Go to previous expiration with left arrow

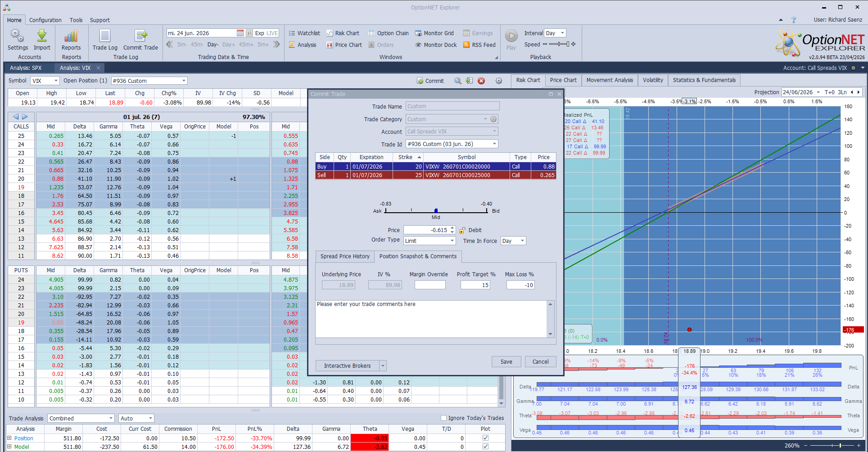click(16, 116)
